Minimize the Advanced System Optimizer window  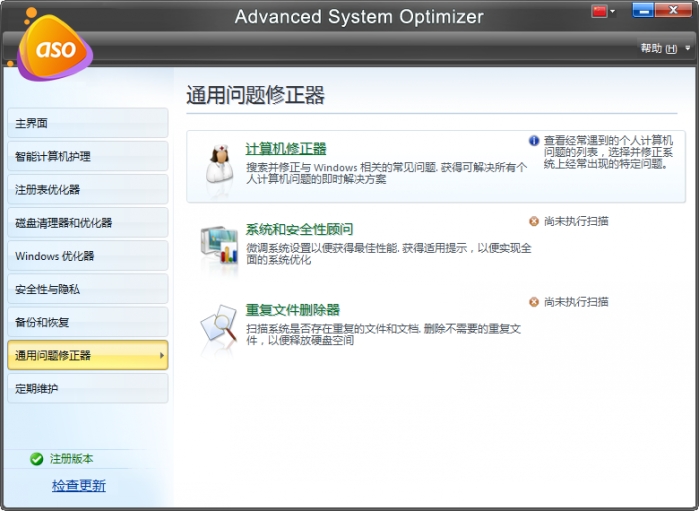(x=643, y=11)
